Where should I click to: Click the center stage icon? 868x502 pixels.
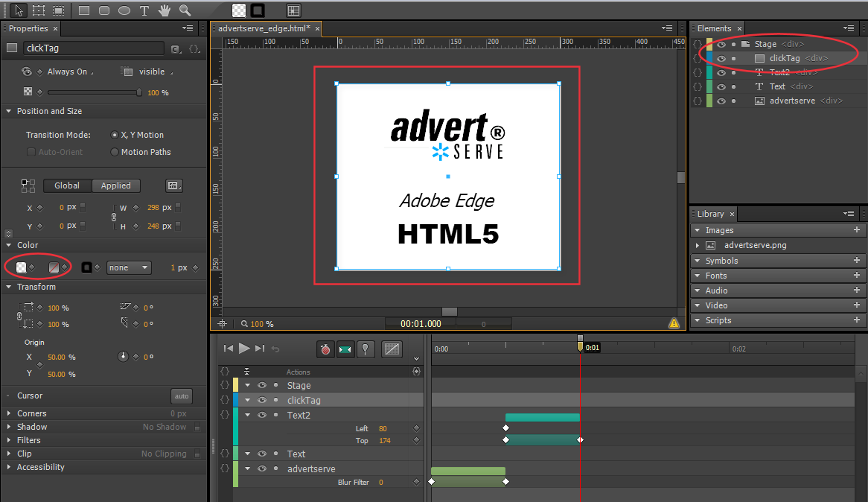click(x=222, y=323)
